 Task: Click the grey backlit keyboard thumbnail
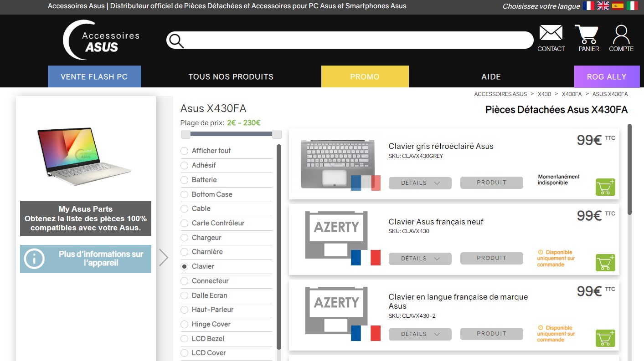(x=338, y=164)
